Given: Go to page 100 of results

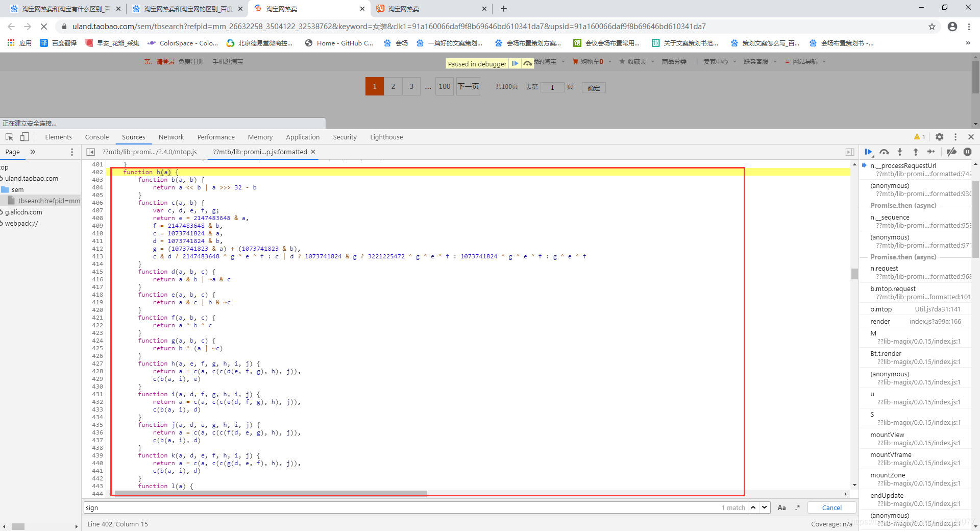Looking at the screenshot, I should tap(445, 86).
